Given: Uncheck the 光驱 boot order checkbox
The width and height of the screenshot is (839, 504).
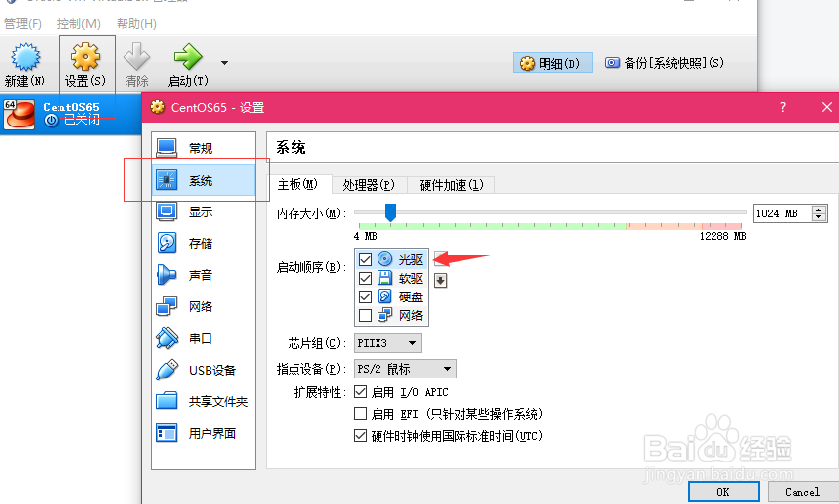Looking at the screenshot, I should tap(365, 260).
